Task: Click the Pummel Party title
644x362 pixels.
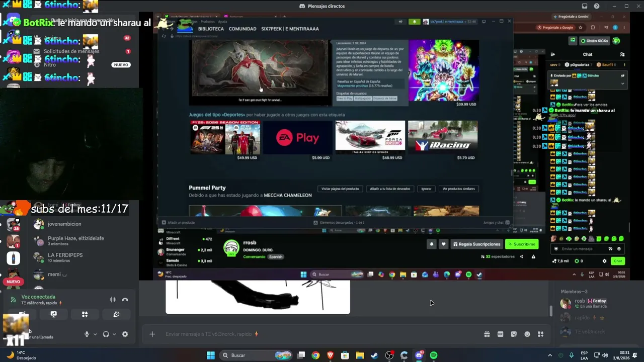Action: 207,188
